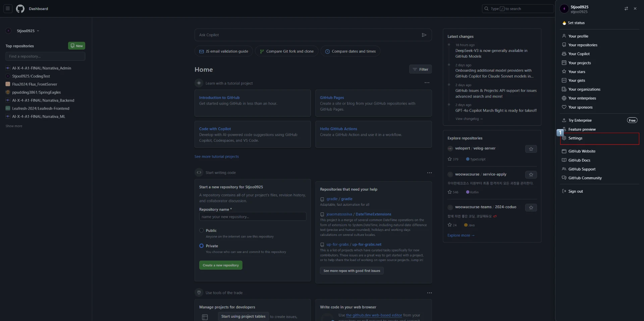Click the Learn with a tutorial project icon
Screen dimensions: 644x321
click(199, 83)
